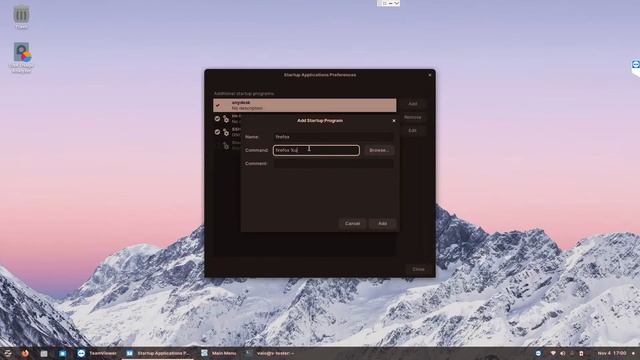The width and height of the screenshot is (640, 360).
Task: Toggle checkbox of the second startup entry
Action: (217, 119)
